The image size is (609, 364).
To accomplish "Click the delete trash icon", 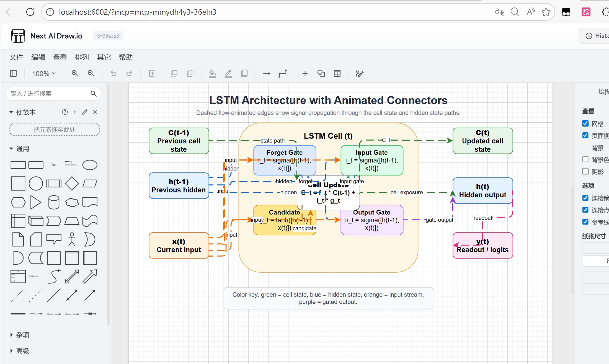I will [152, 73].
